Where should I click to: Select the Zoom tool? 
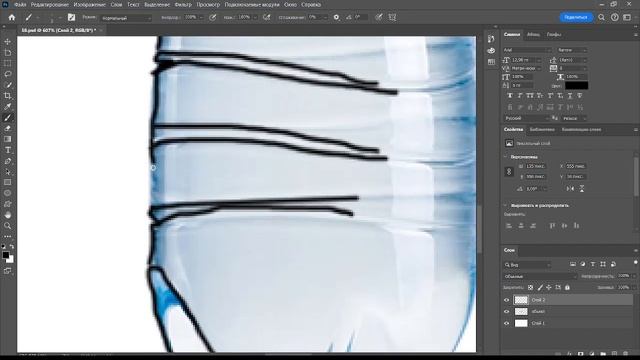click(7, 226)
